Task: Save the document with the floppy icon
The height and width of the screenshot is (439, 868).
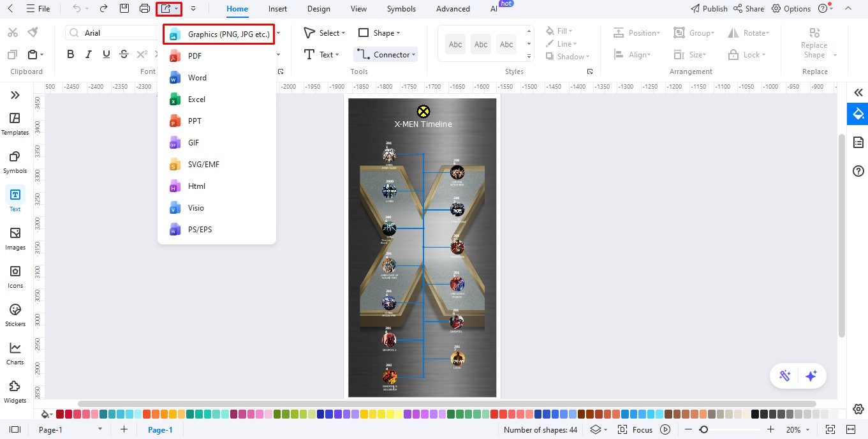Action: click(x=124, y=9)
